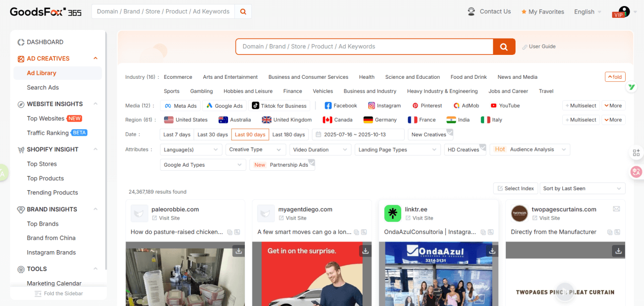
Task: Click the customer service headset icon
Action: 471,12
